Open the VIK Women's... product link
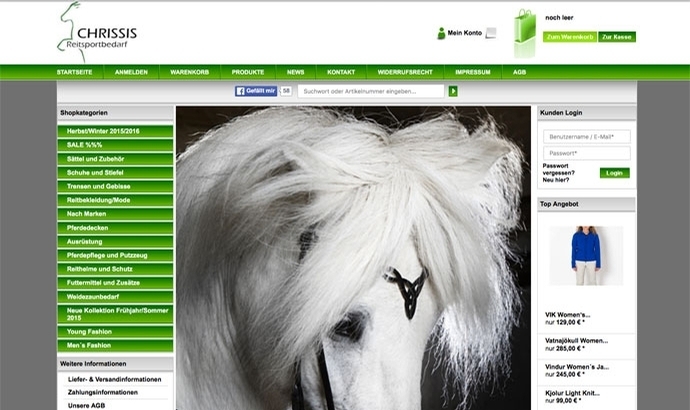 (x=567, y=315)
